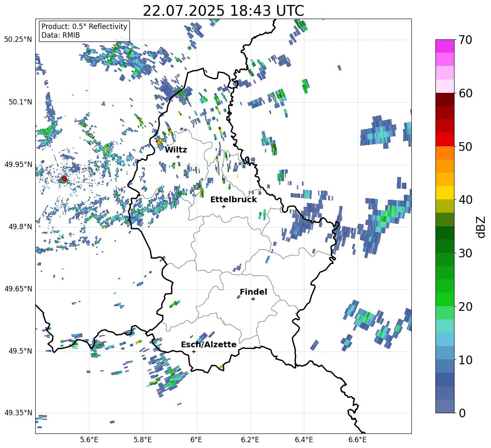Click the bright green 20 dBZ colorbar segment
This screenshot has height=448, width=491.
click(x=445, y=299)
